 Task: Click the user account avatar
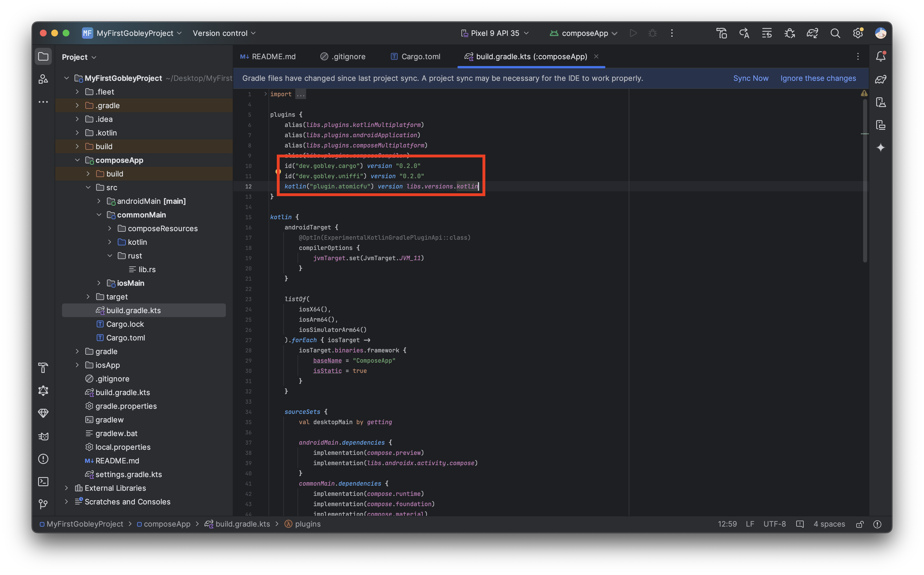pos(880,34)
